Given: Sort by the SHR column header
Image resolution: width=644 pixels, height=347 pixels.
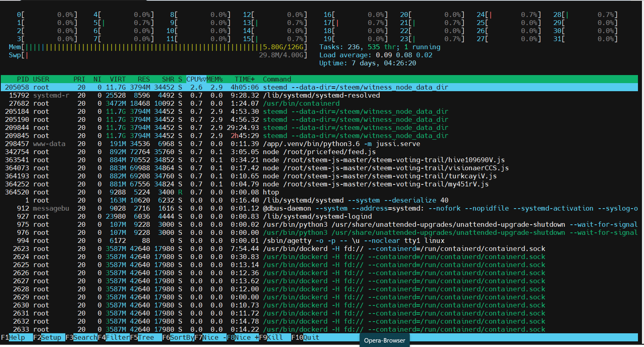Looking at the screenshot, I should click(x=168, y=79).
